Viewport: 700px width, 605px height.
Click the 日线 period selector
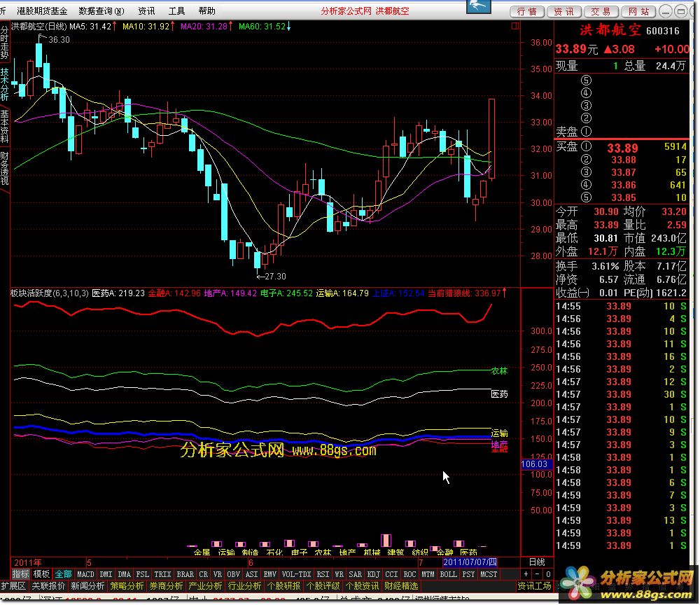pos(537,562)
